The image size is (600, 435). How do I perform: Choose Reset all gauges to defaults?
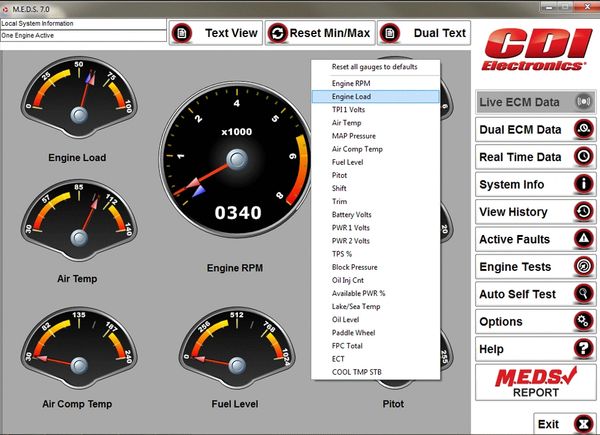coord(376,67)
